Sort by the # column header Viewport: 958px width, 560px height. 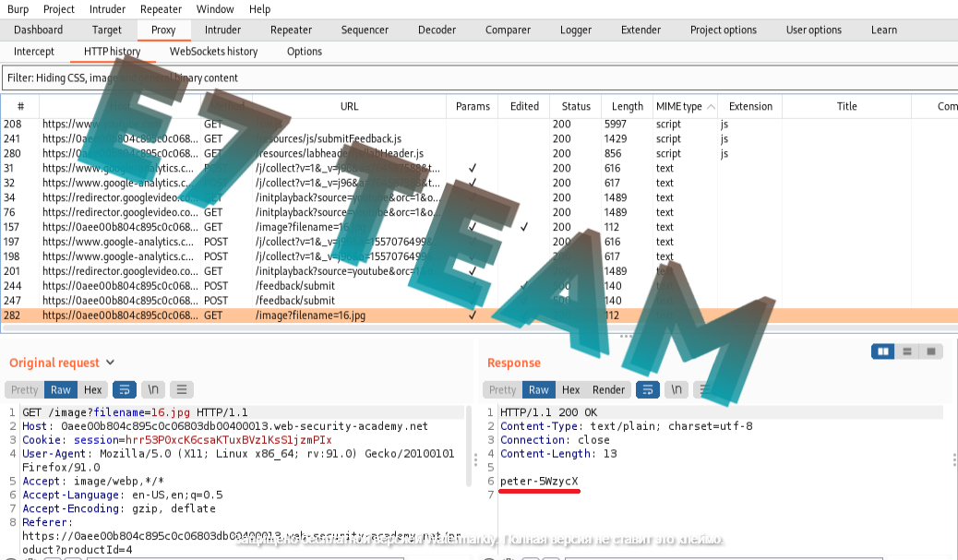point(20,106)
